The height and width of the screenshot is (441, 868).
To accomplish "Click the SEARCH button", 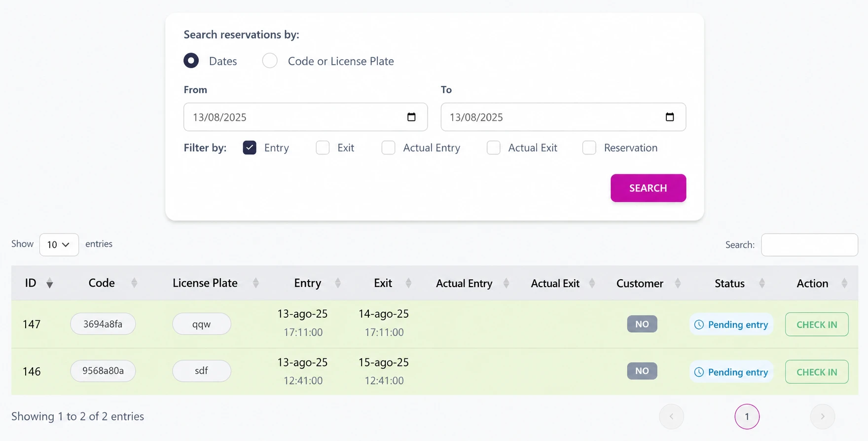I will pyautogui.click(x=648, y=188).
